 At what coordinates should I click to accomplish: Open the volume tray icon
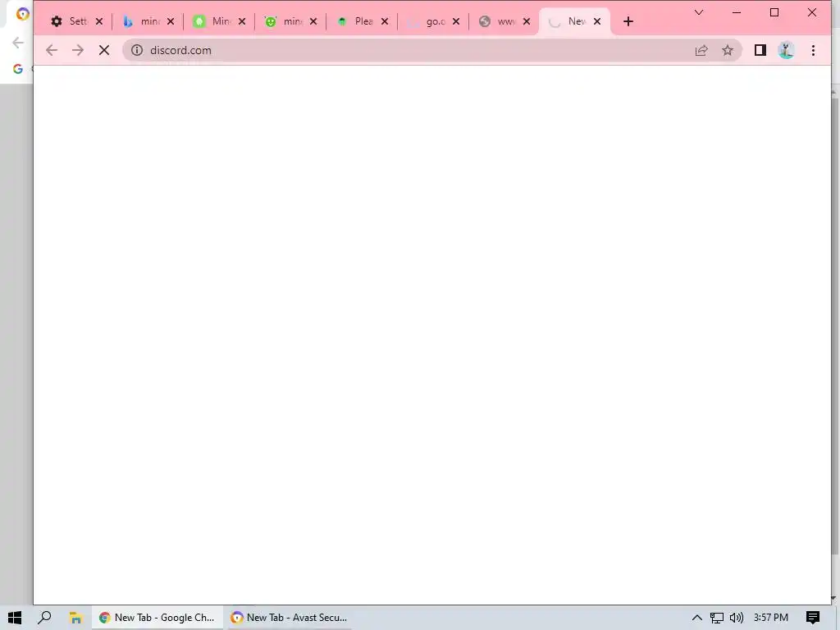(737, 618)
